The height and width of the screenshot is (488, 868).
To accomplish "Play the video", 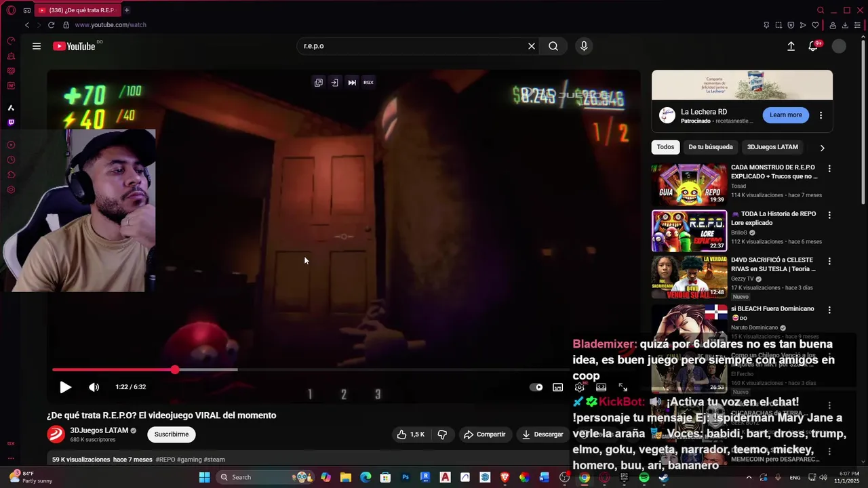I will [65, 387].
